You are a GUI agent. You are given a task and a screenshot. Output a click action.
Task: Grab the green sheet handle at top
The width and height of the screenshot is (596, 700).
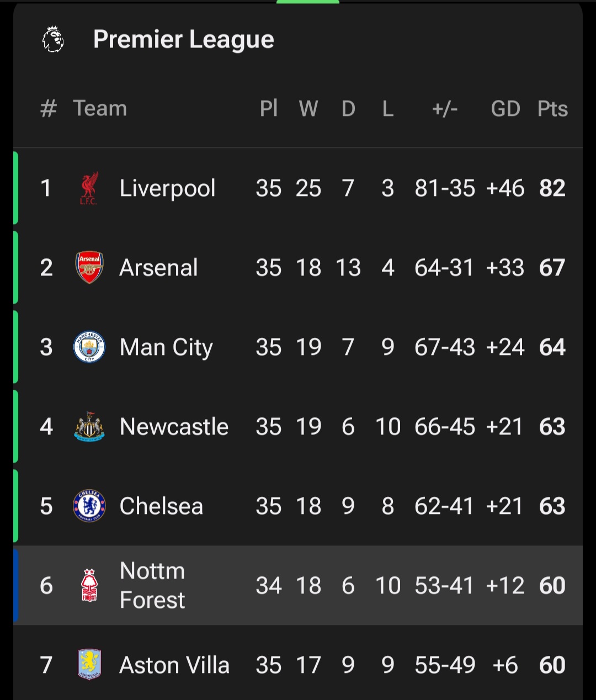[308, 2]
